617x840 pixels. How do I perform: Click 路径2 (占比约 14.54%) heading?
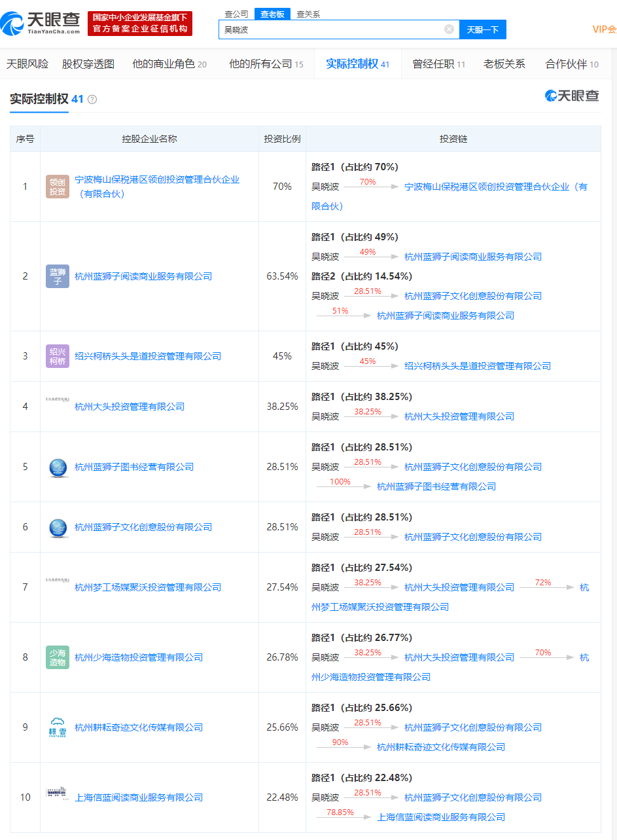pyautogui.click(x=362, y=276)
